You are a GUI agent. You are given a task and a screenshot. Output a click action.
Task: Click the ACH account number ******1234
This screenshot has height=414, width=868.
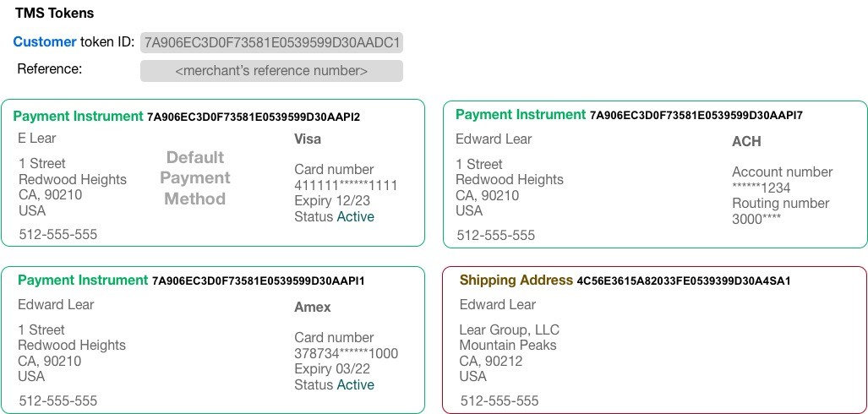762,188
